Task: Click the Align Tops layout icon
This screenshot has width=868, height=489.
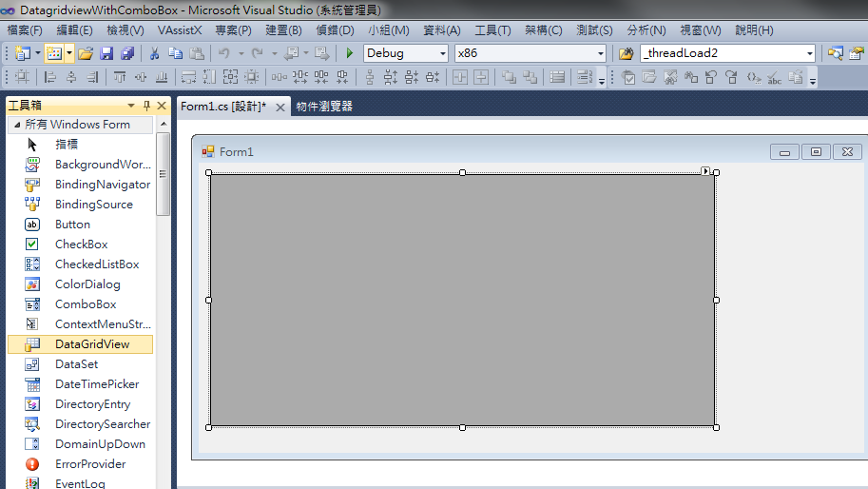Action: [x=120, y=77]
